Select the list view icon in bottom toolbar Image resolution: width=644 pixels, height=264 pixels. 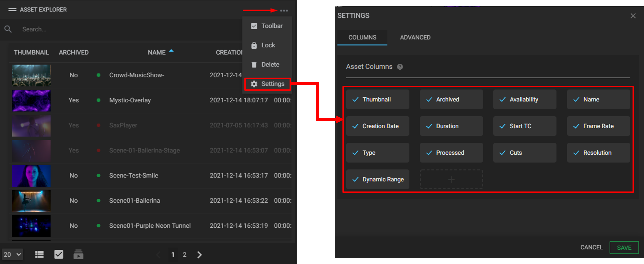point(39,254)
